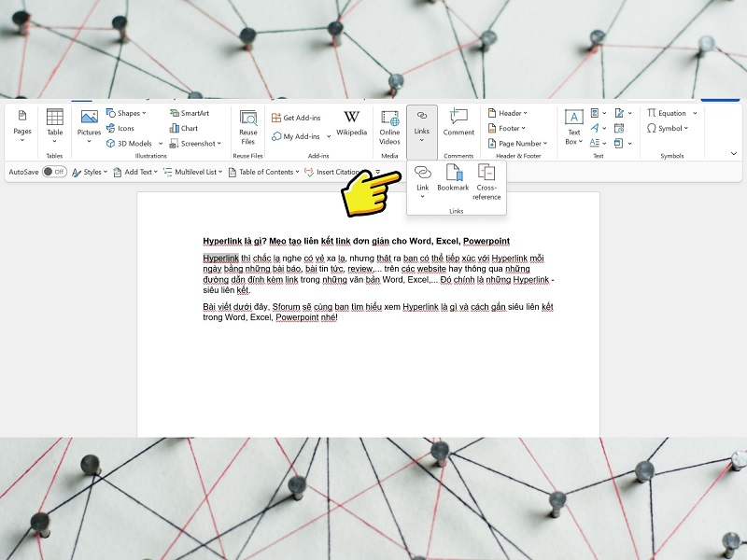The width and height of the screenshot is (747, 560).
Task: Click the 'Header & Footer' group label
Action: coord(518,156)
